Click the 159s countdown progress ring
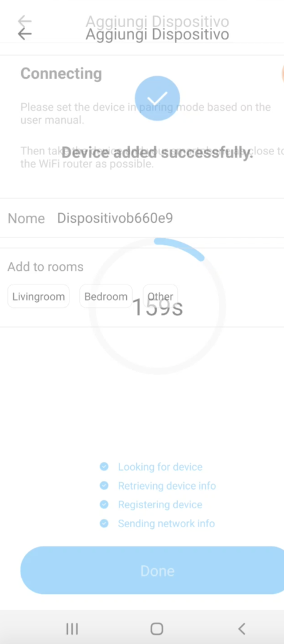The width and height of the screenshot is (284, 644). pos(158,306)
